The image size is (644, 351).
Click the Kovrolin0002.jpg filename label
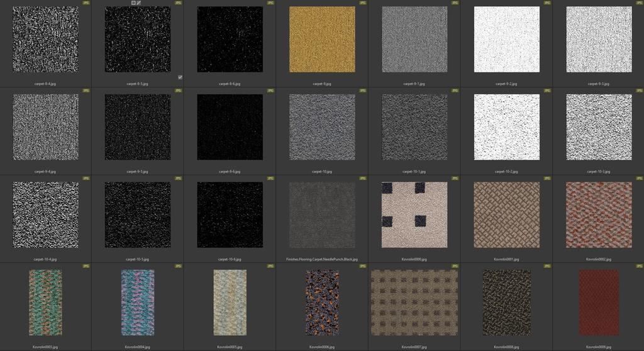pyautogui.click(x=598, y=259)
